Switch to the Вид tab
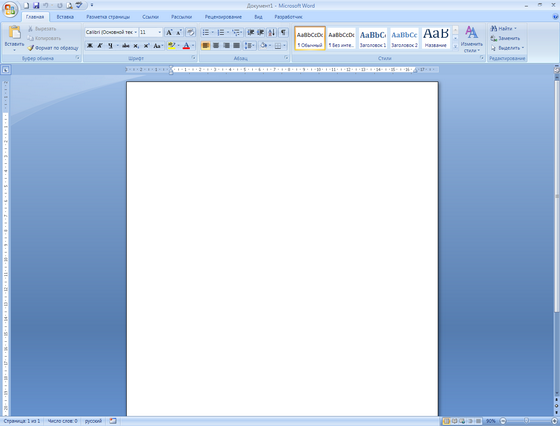560x426 pixels. (x=258, y=17)
